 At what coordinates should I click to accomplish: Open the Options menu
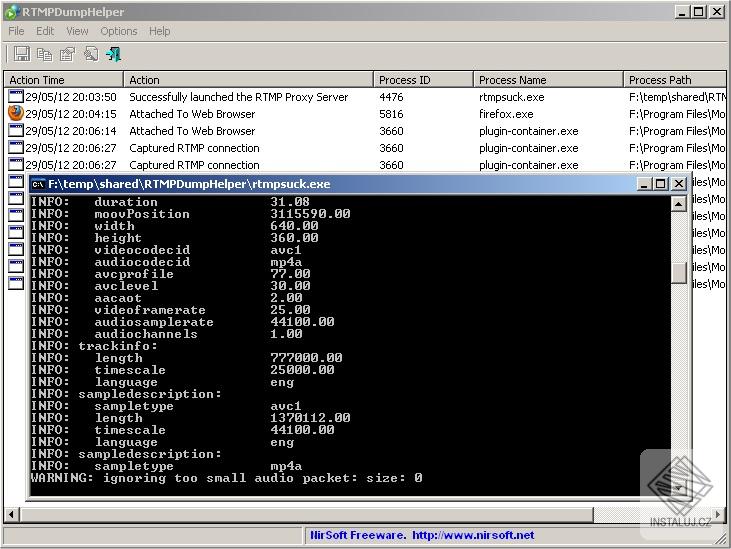[x=118, y=31]
